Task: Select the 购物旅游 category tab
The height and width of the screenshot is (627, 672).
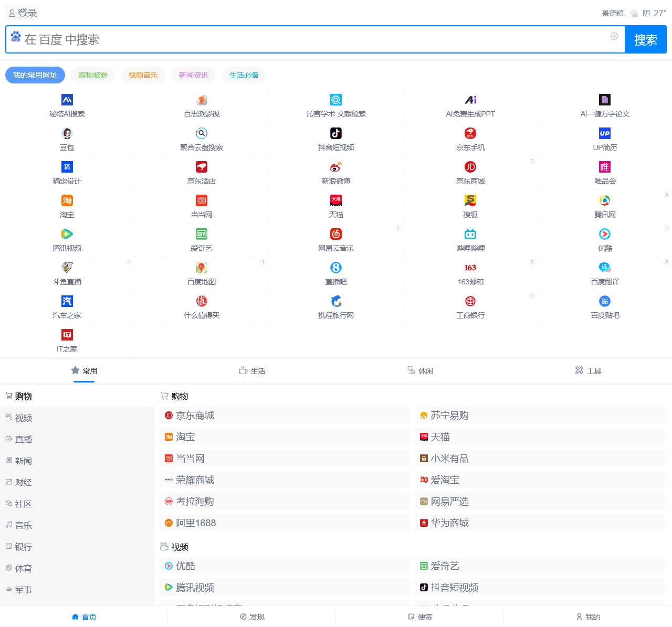Action: [92, 75]
